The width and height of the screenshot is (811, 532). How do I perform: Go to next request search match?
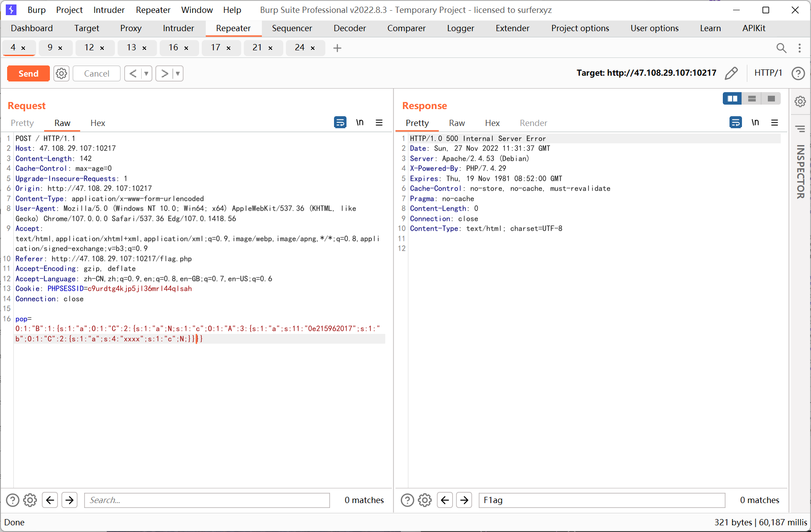69,500
